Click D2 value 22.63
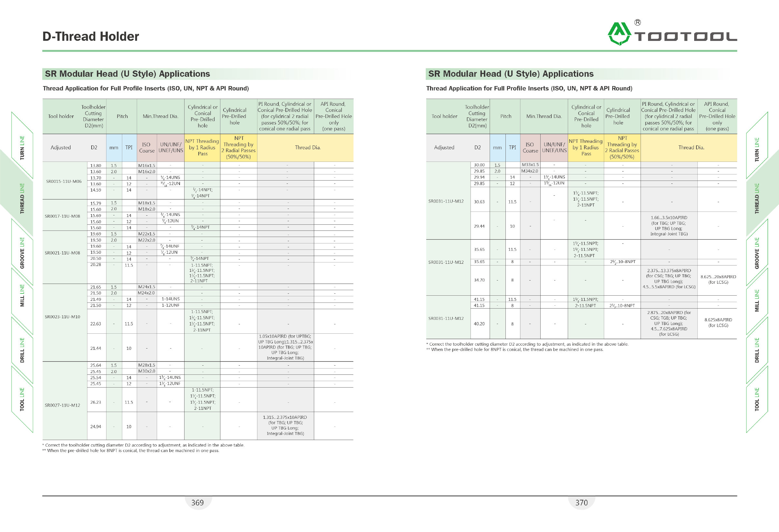Screen dimensions: 779x532 coord(95,324)
